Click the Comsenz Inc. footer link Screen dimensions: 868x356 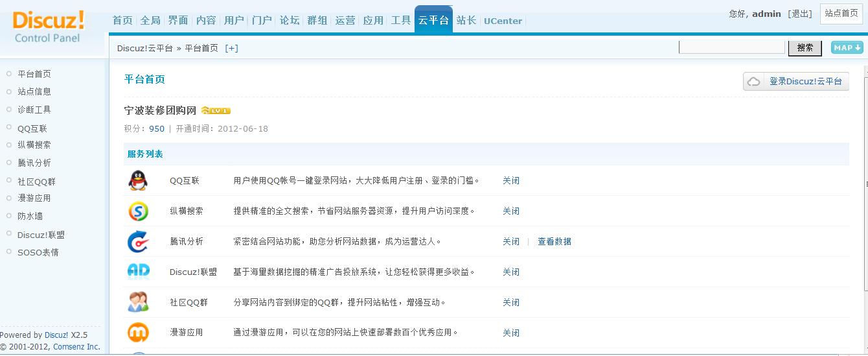point(76,347)
